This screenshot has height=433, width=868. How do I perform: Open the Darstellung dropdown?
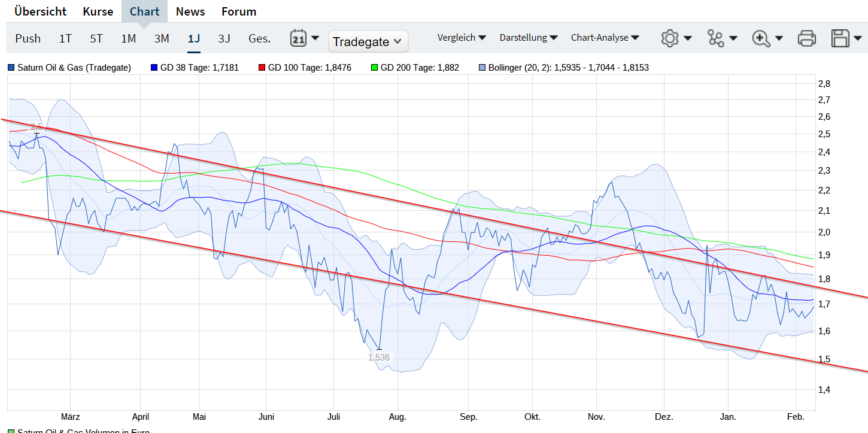coord(529,37)
